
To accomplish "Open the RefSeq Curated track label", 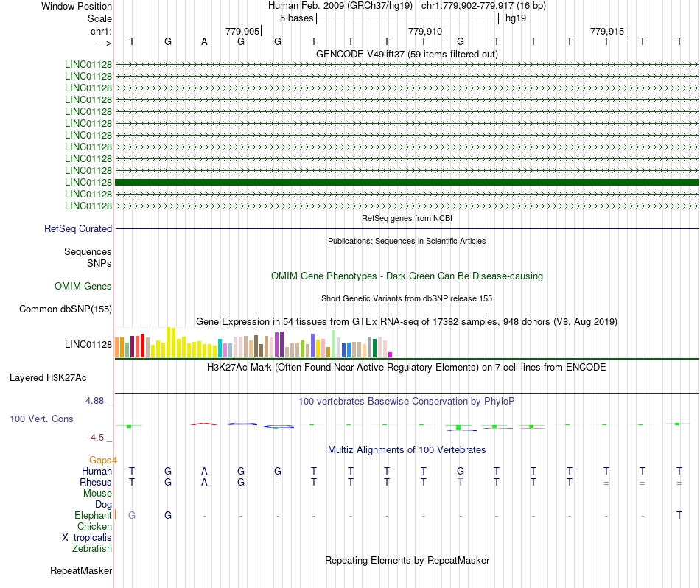I will (78, 228).
